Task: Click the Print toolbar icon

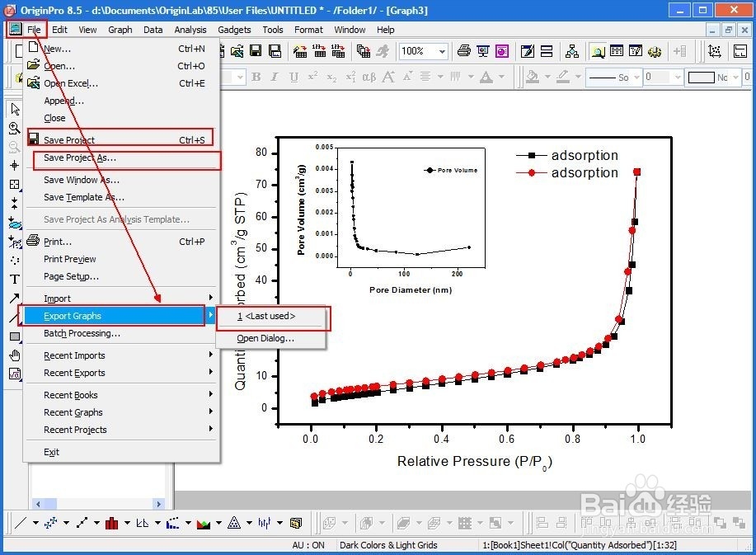Action: pyautogui.click(x=464, y=50)
